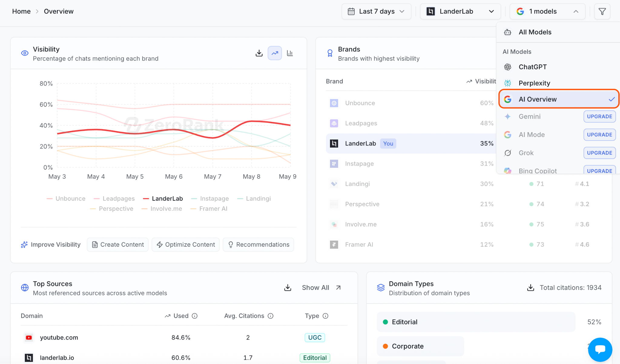Screen dimensions: 620x364
Task: Switch Visibility to line chart view
Action: (275, 53)
